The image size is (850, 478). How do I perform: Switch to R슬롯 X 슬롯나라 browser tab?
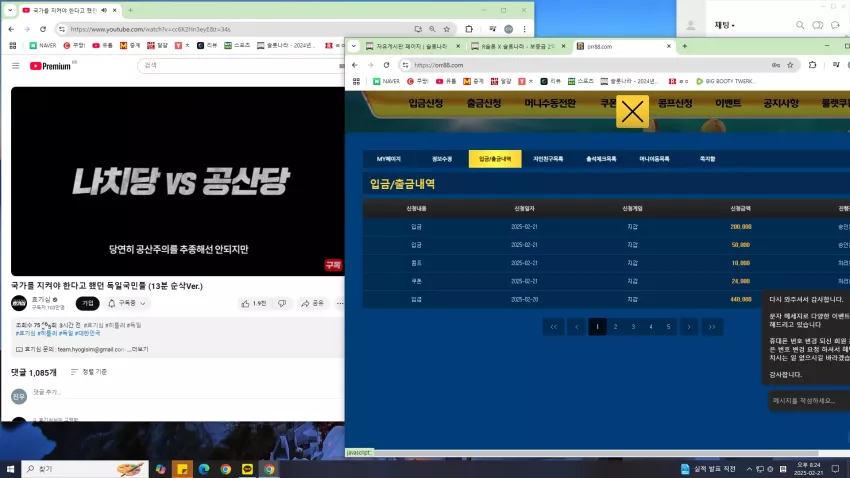[x=518, y=47]
